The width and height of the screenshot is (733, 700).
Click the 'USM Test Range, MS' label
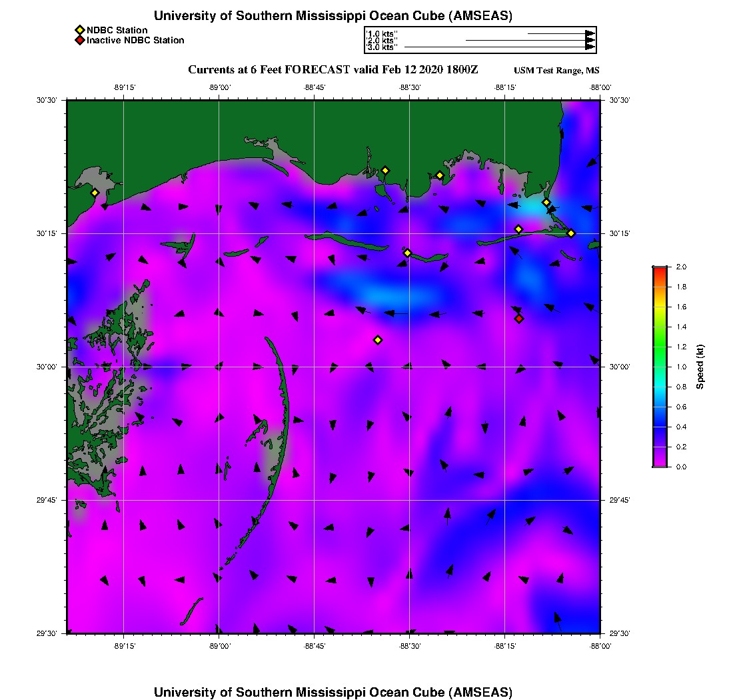click(x=556, y=71)
